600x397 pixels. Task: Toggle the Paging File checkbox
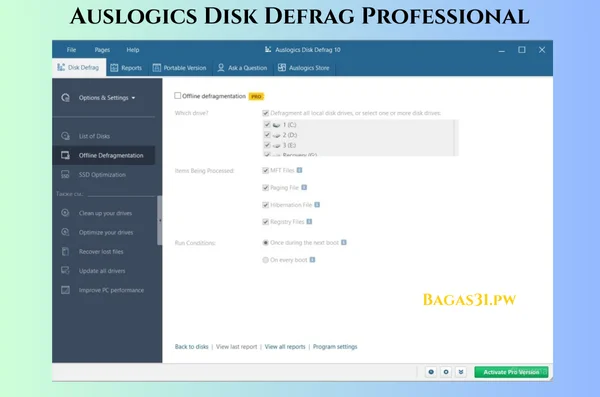[266, 188]
